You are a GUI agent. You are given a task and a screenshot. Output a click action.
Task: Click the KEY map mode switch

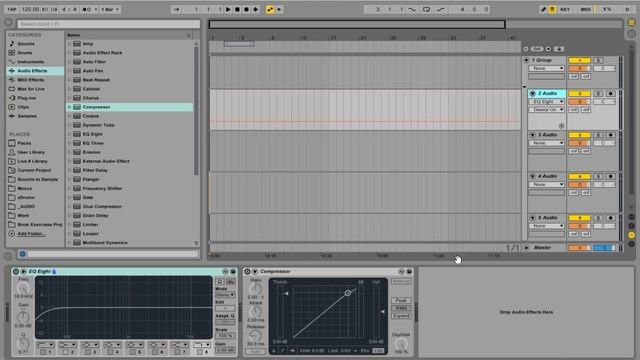565,9
